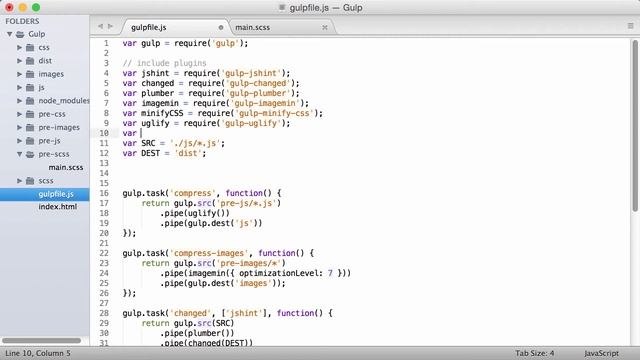Screen dimensions: 640x360
Task: Click the yellow minimize window button
Action: coord(22,7)
